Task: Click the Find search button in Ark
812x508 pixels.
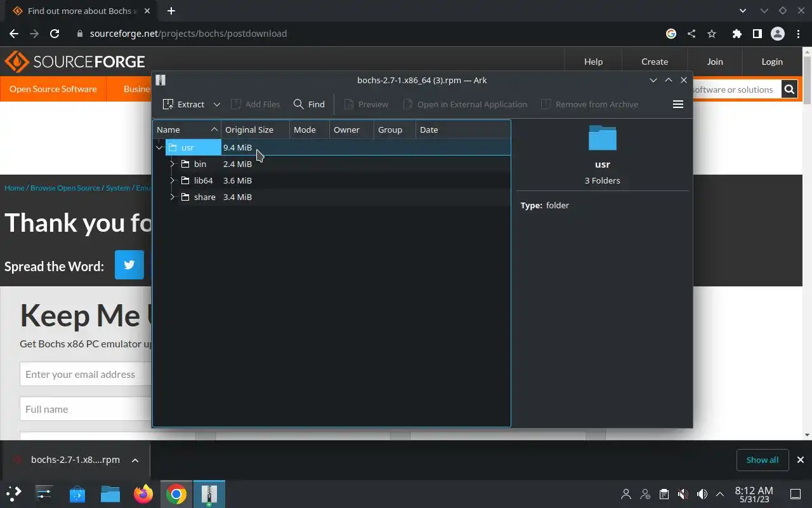Action: tap(309, 104)
